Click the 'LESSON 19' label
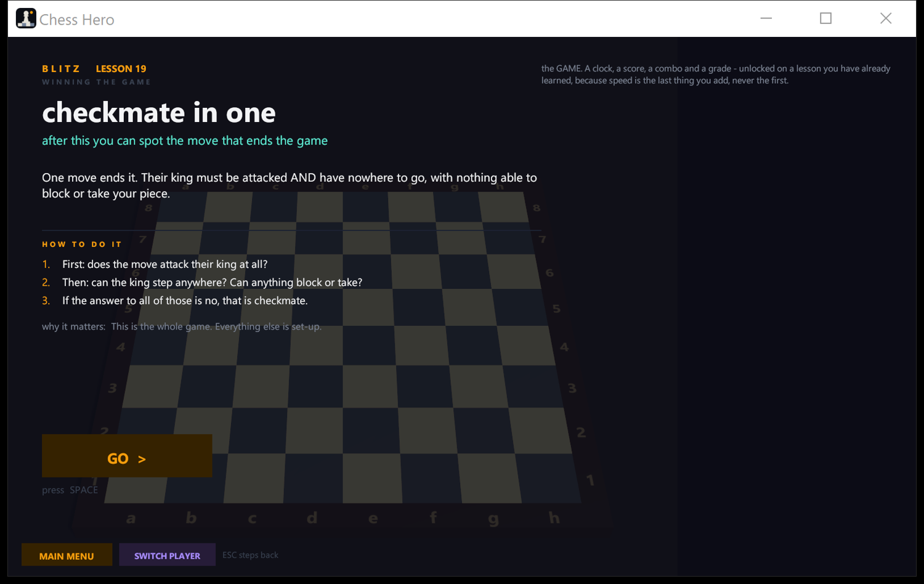This screenshot has height=584, width=924. point(121,68)
